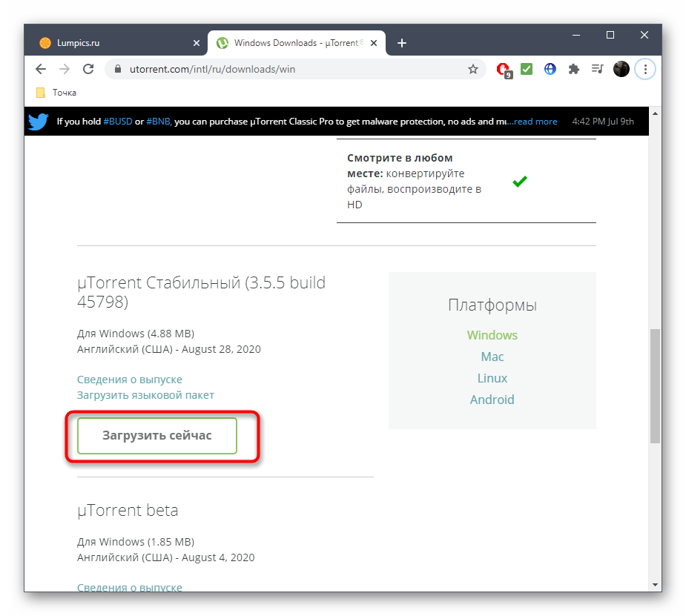Select Mac in the platforms list
This screenshot has height=616, width=686.
(492, 357)
